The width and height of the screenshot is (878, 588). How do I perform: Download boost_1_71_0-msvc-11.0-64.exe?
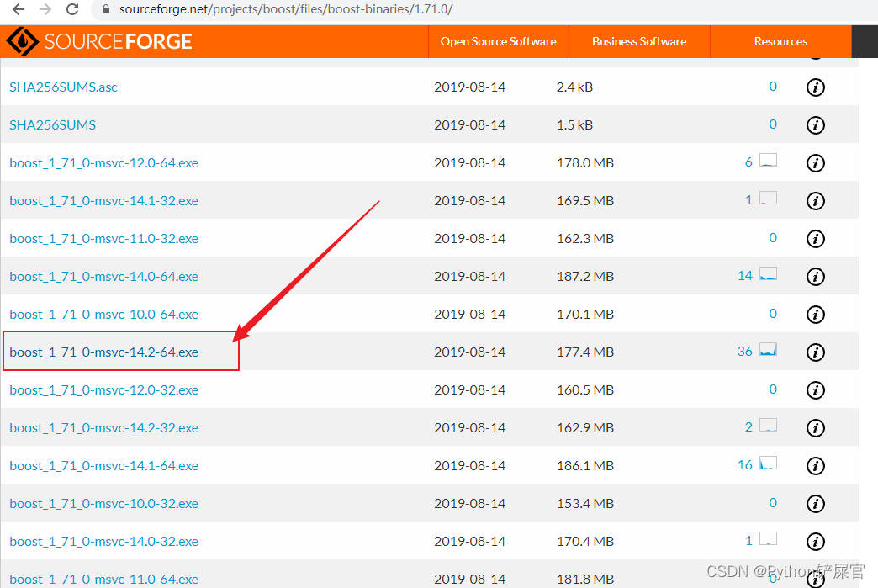[103, 579]
